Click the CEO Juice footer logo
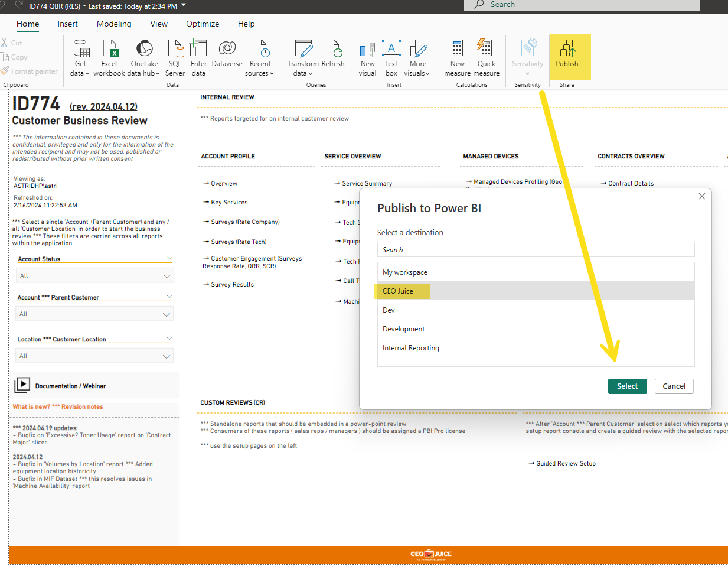 tap(431, 554)
